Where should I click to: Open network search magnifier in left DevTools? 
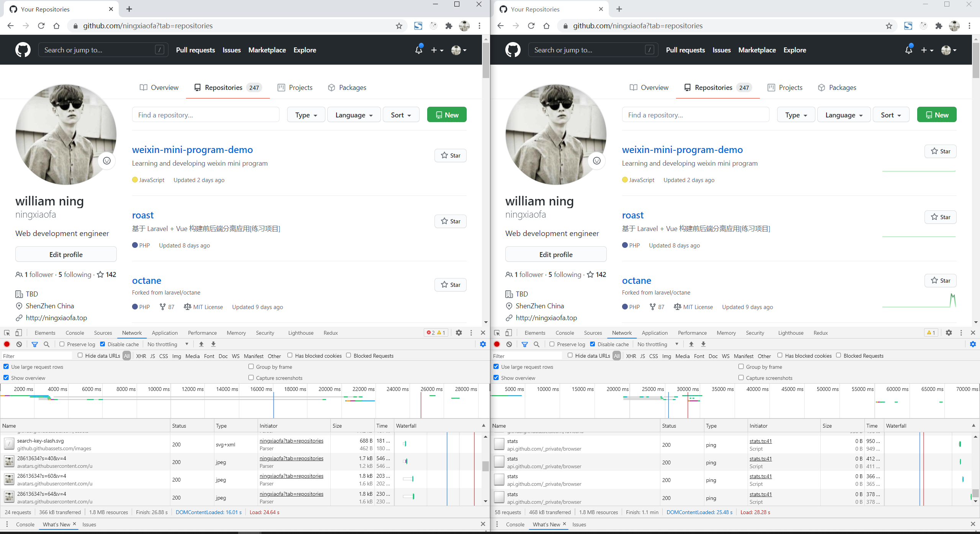click(x=47, y=344)
